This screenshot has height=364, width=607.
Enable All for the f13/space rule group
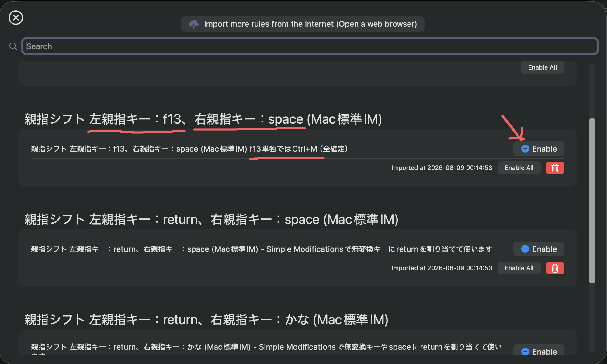(519, 168)
